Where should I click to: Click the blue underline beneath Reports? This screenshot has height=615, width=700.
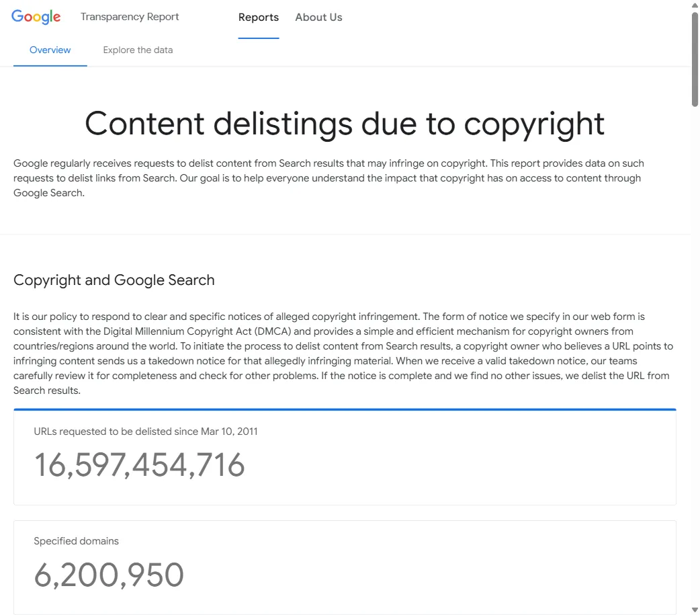coord(259,38)
